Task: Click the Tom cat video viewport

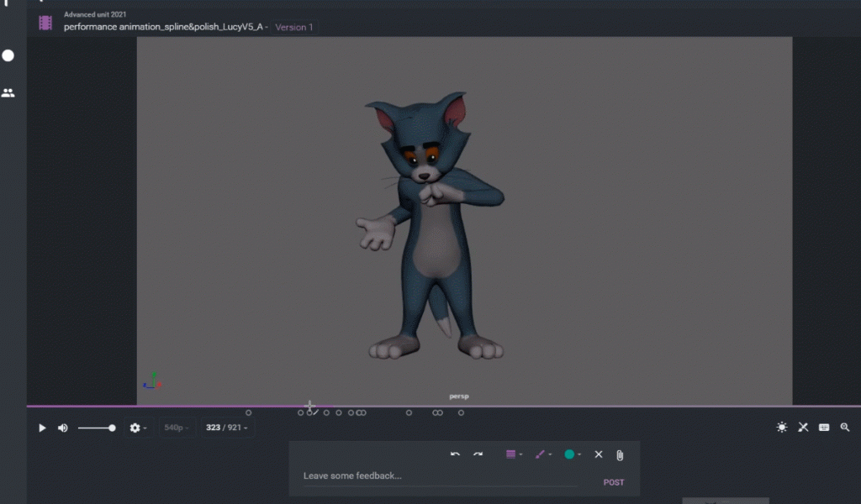Action: (464, 221)
